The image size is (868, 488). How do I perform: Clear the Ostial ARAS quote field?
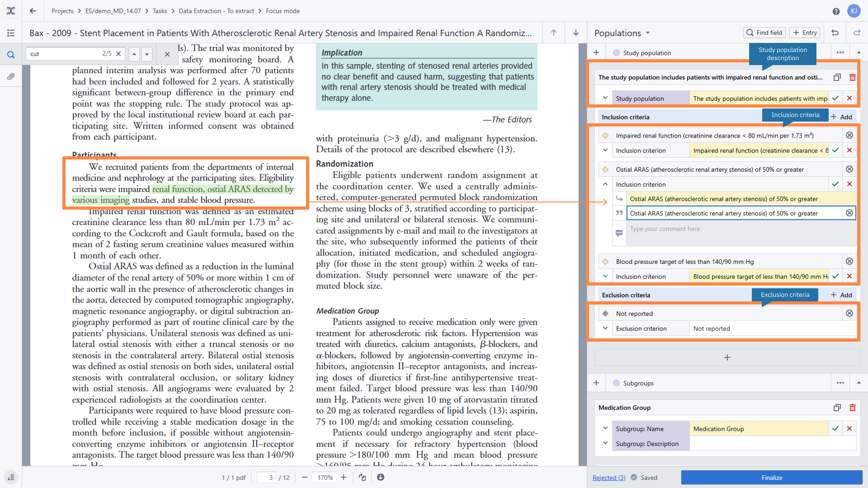point(849,213)
